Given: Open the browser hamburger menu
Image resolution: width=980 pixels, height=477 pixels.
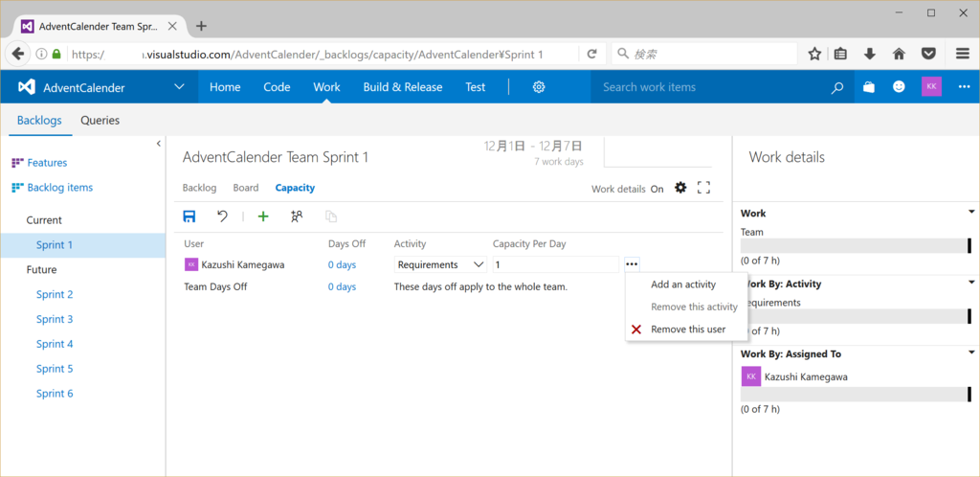Looking at the screenshot, I should tap(963, 55).
